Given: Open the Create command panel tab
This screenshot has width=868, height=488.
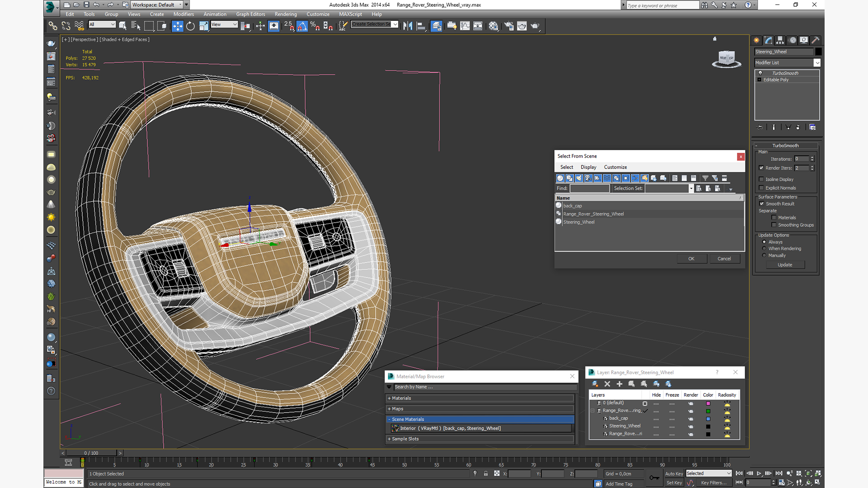Looking at the screenshot, I should (x=757, y=40).
